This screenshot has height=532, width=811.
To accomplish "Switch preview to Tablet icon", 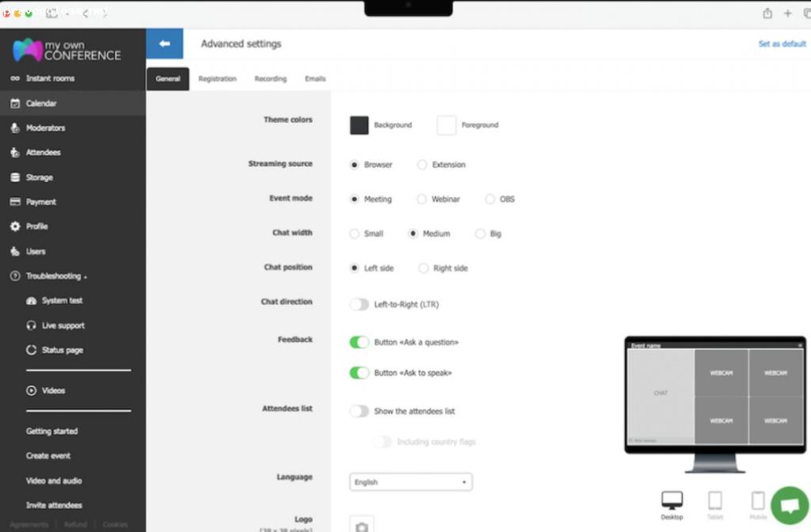I will point(715,502).
